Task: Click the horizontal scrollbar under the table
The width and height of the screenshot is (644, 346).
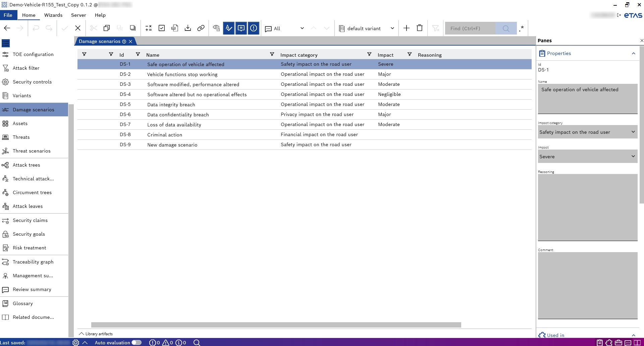Action: pos(276,325)
